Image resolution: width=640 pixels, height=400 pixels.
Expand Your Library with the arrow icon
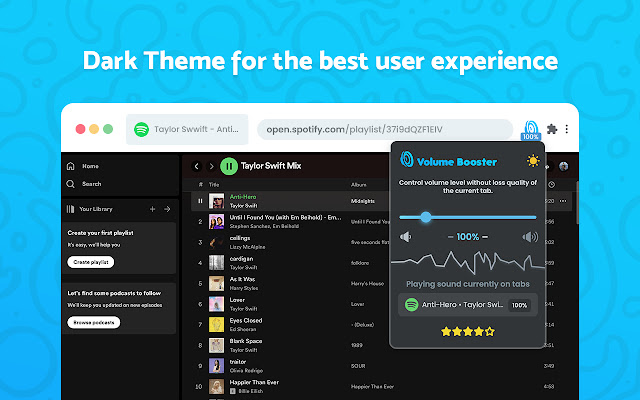[x=167, y=209]
